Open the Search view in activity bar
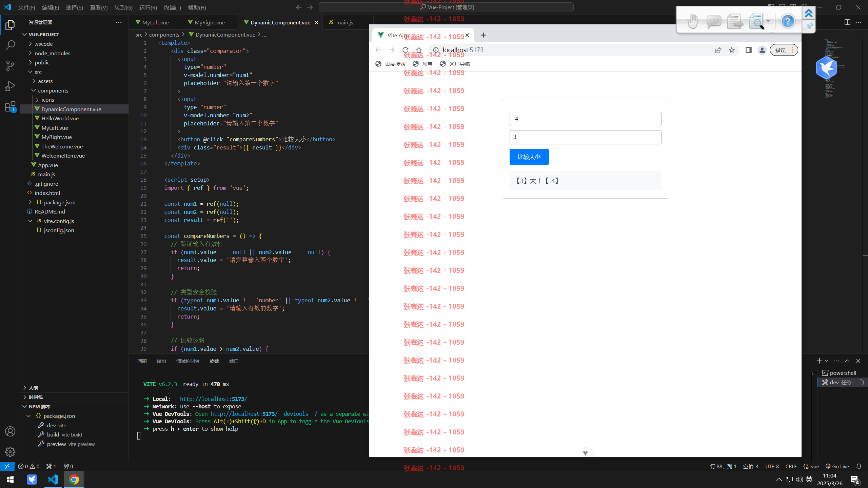The width and height of the screenshot is (868, 488). pos(10,45)
